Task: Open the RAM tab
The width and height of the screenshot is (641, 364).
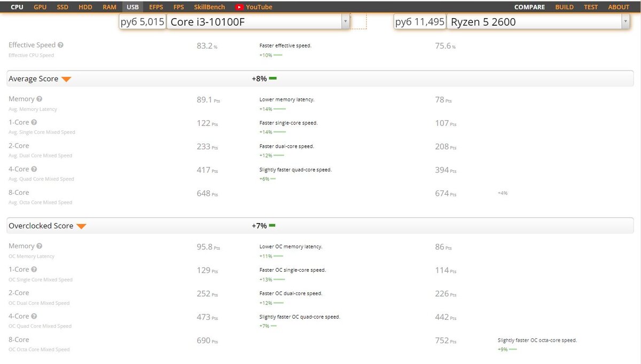Action: tap(110, 7)
